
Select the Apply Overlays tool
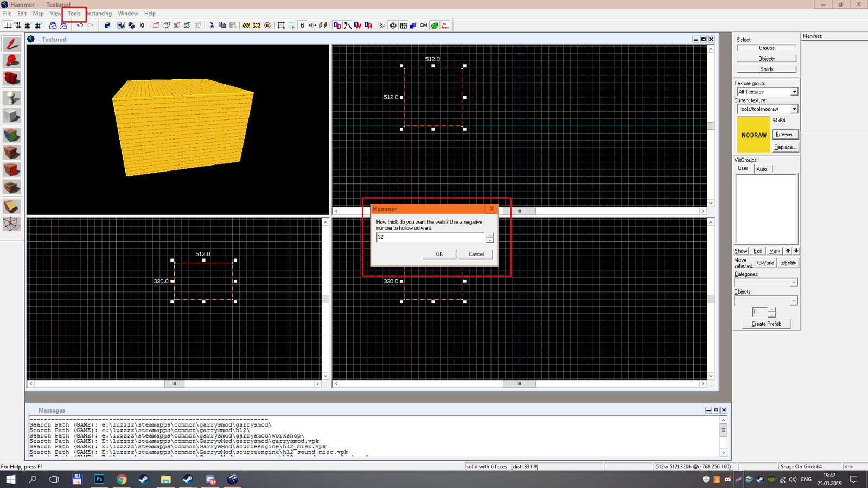point(12,188)
